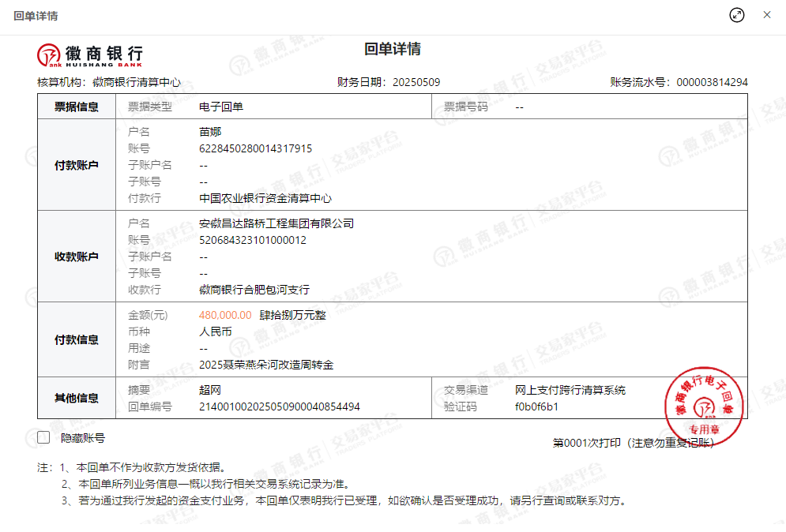This screenshot has width=786, height=532.
Task: Select the payee account number 520684323101000012
Action: point(253,240)
